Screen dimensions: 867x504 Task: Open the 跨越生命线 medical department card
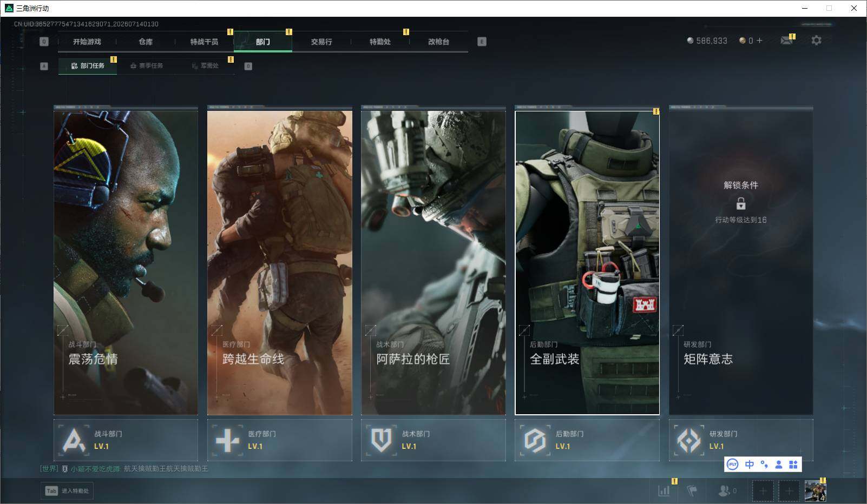pos(280,263)
